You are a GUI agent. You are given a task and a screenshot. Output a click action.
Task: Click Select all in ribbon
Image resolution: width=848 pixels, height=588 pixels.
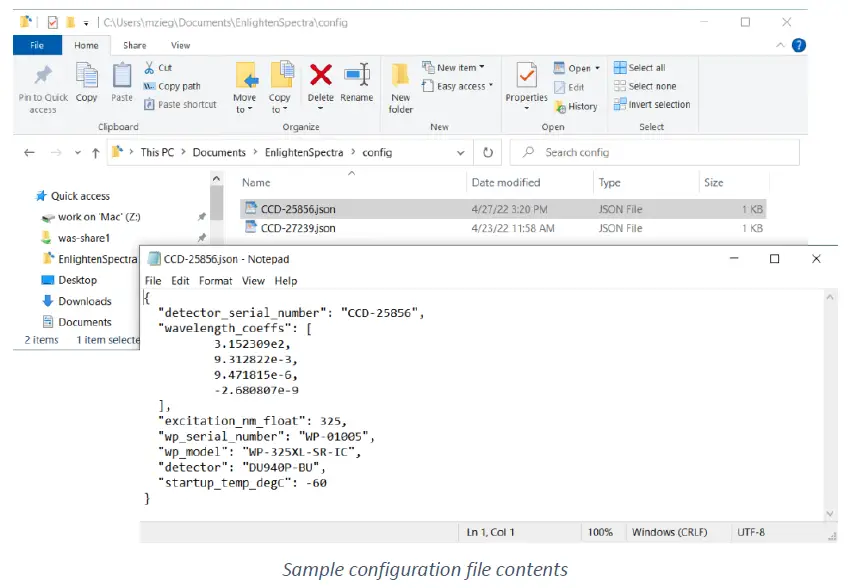tap(645, 68)
